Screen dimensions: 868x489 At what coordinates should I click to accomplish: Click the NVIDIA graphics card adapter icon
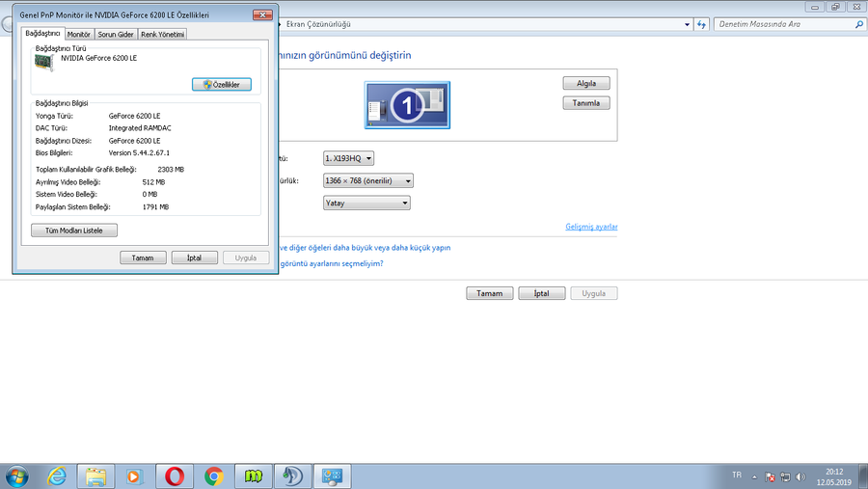pyautogui.click(x=44, y=63)
